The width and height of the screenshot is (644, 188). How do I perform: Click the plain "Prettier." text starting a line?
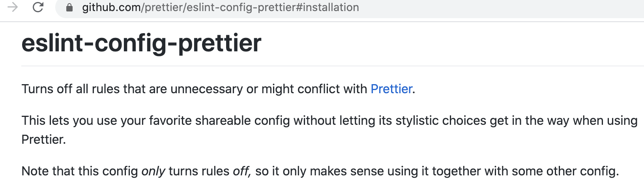coord(43,139)
